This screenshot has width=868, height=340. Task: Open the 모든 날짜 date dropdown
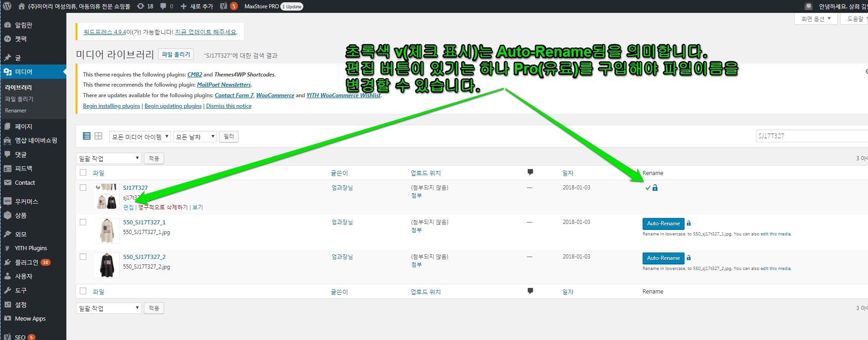point(195,137)
